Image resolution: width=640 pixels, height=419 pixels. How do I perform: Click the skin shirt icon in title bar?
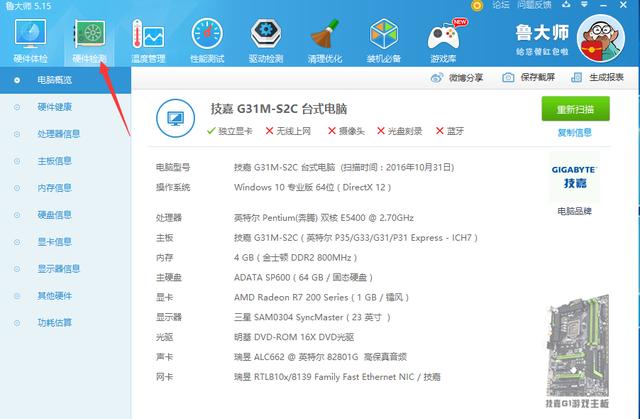point(566,5)
